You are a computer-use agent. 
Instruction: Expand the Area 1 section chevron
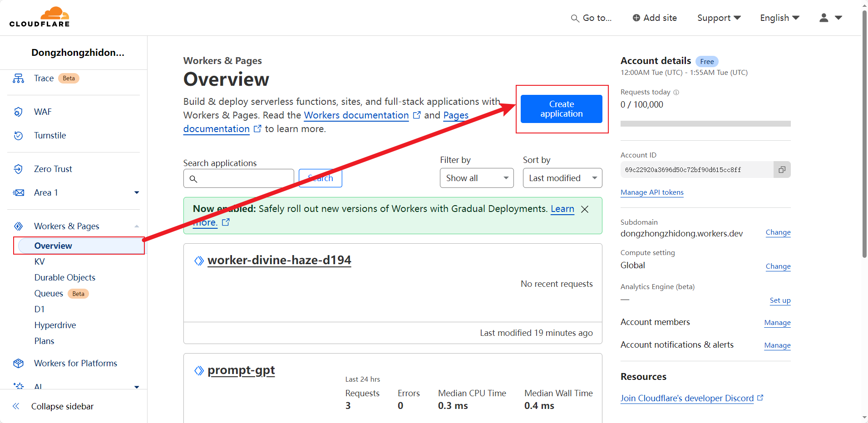pyautogui.click(x=136, y=192)
